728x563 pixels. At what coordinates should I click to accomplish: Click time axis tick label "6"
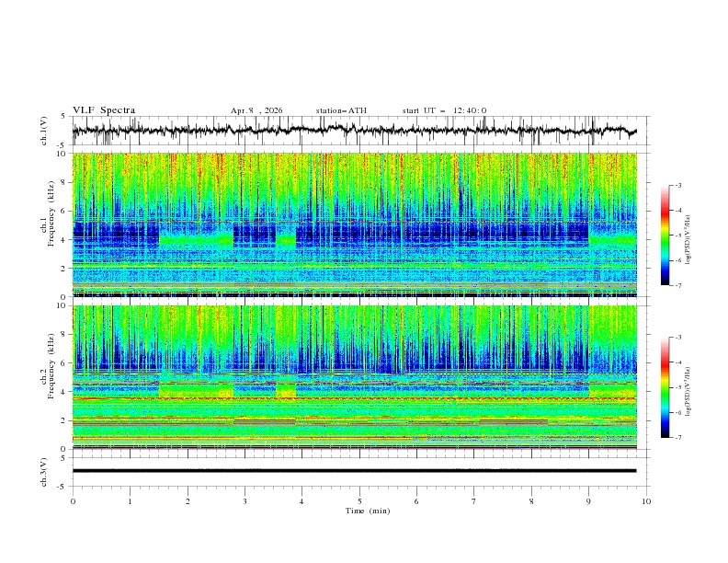416,501
